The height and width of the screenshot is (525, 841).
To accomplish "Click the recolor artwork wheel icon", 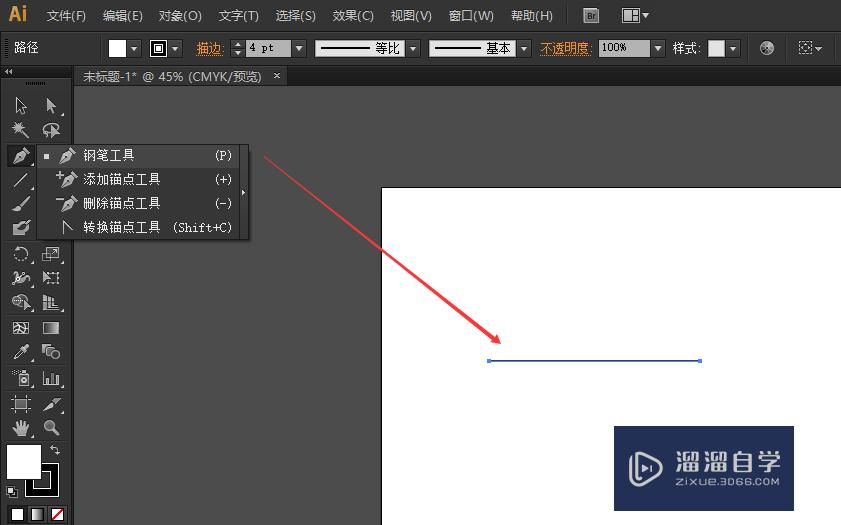I will pos(767,48).
